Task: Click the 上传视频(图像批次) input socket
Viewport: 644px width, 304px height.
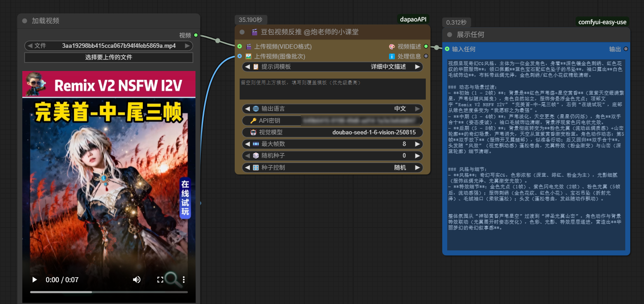Action: click(240, 56)
